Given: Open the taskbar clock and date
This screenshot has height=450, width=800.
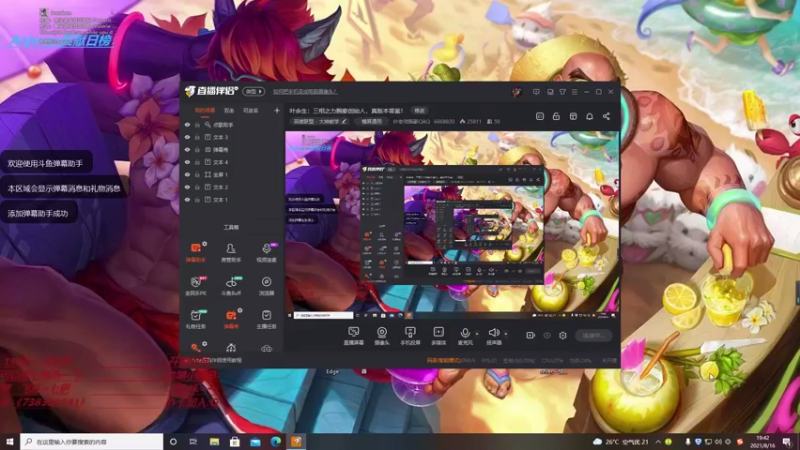Looking at the screenshot, I should [x=762, y=442].
